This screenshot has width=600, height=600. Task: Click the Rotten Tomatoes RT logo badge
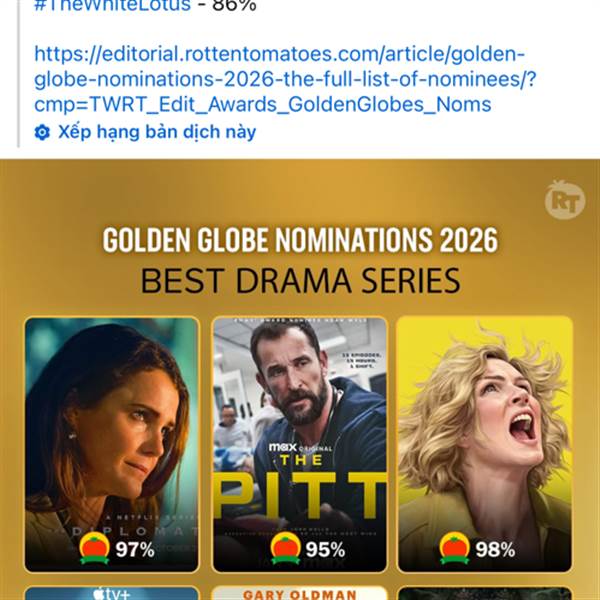[x=564, y=200]
